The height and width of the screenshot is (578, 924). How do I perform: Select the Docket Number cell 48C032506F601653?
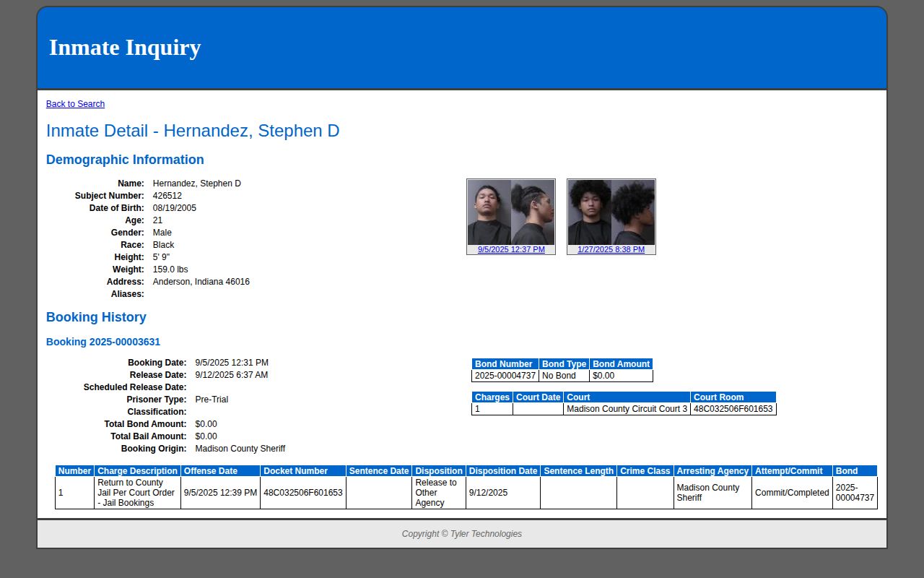(303, 493)
